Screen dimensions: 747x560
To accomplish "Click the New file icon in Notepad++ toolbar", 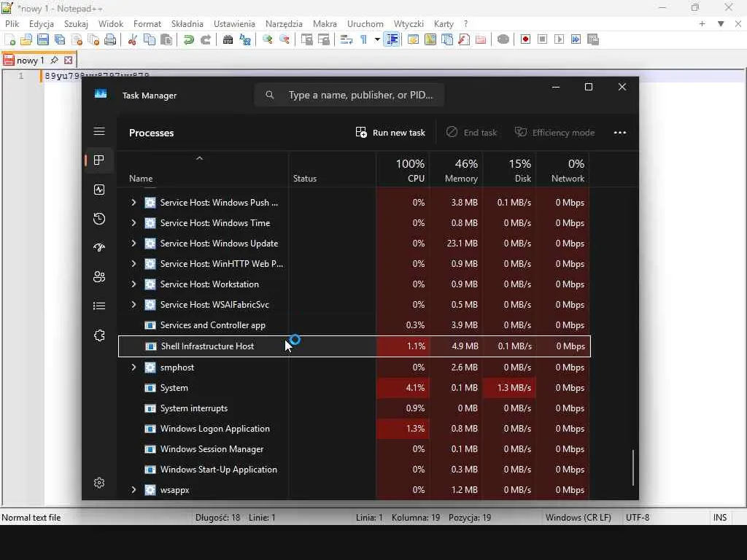I will (10, 39).
